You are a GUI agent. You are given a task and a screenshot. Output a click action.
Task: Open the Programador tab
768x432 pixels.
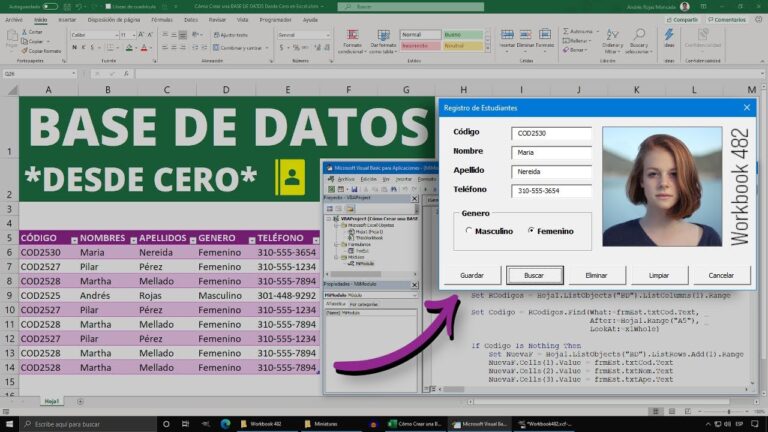[275, 20]
